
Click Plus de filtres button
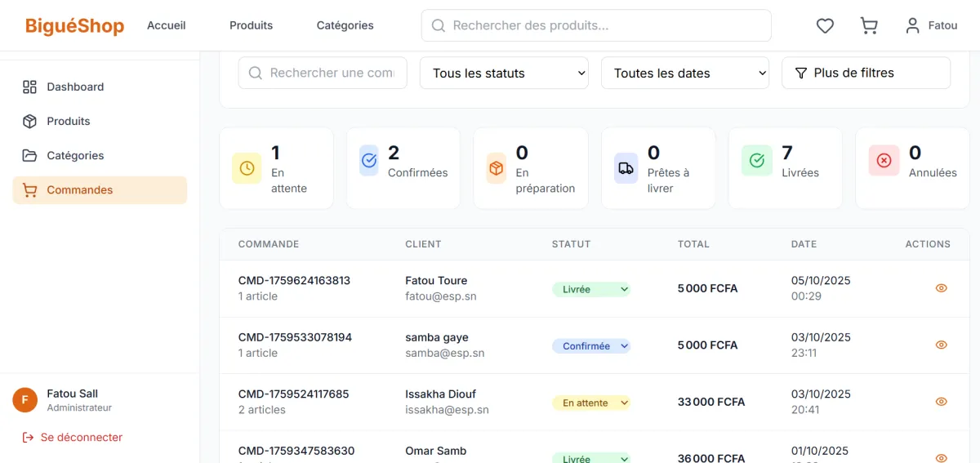pos(866,73)
